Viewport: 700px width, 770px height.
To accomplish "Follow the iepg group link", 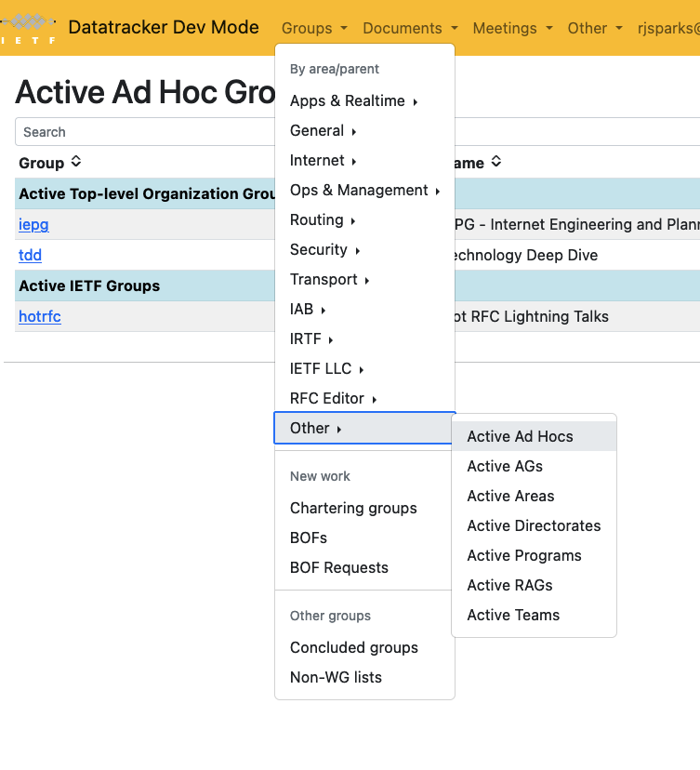I will [33, 224].
